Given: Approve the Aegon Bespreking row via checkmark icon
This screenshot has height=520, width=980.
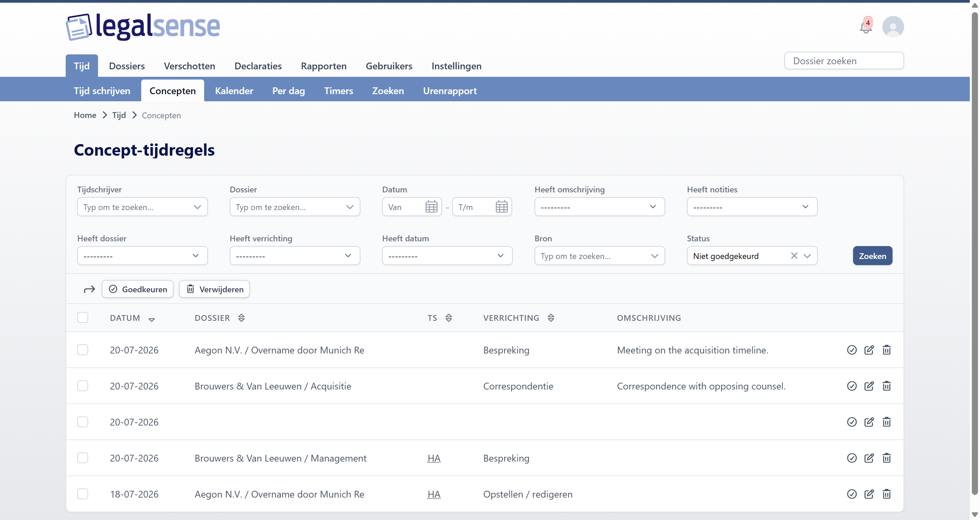Looking at the screenshot, I should pyautogui.click(x=851, y=350).
